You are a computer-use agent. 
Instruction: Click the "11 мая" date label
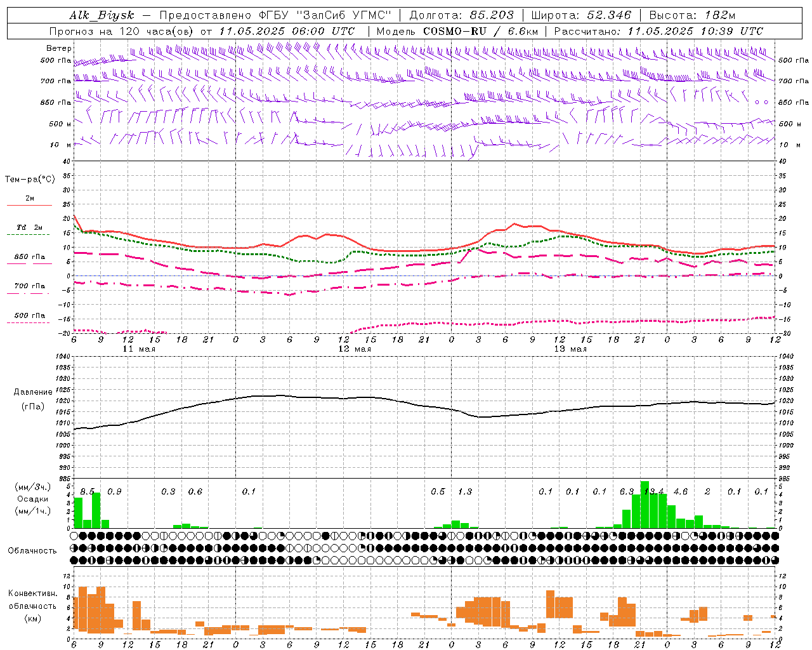click(139, 349)
